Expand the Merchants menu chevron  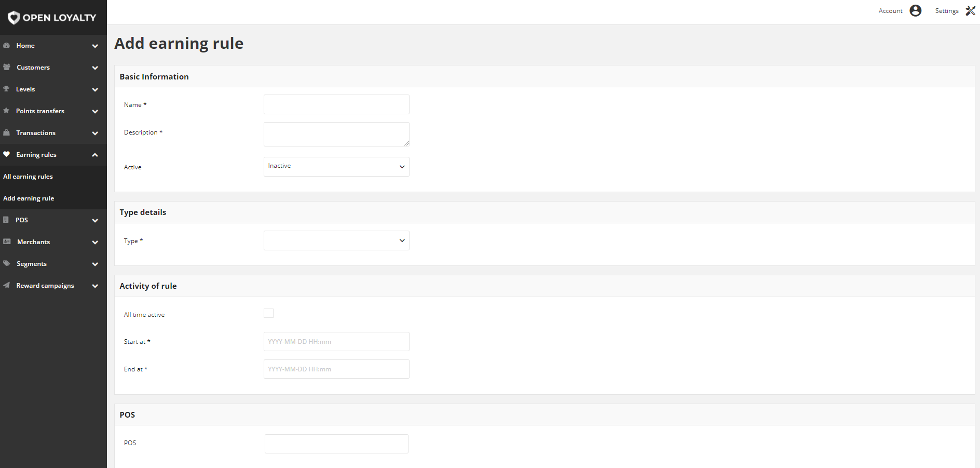pos(95,243)
